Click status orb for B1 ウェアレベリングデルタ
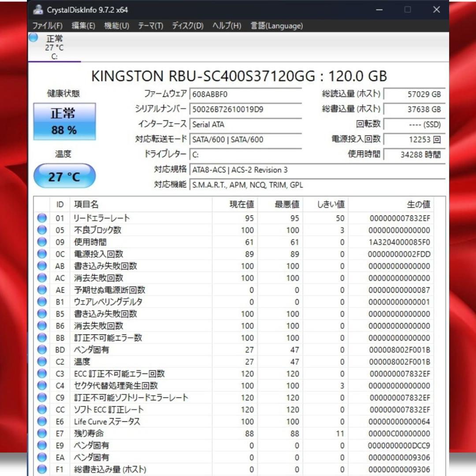 click(x=42, y=302)
